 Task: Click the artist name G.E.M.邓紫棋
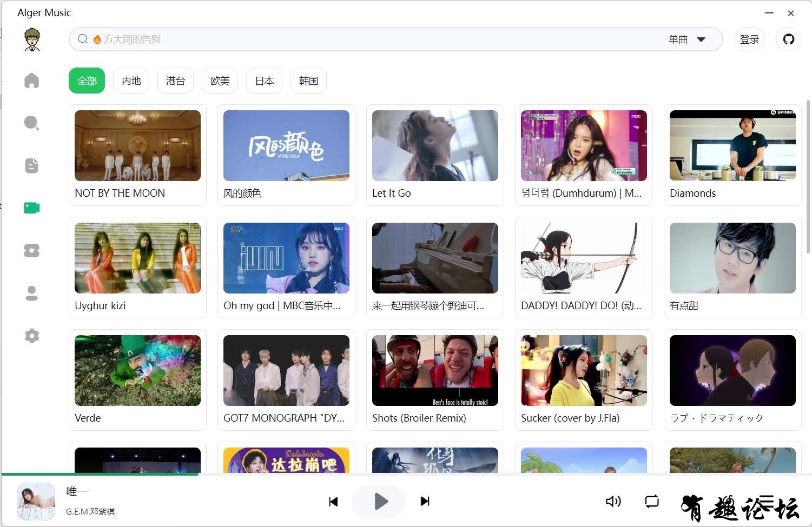point(90,511)
